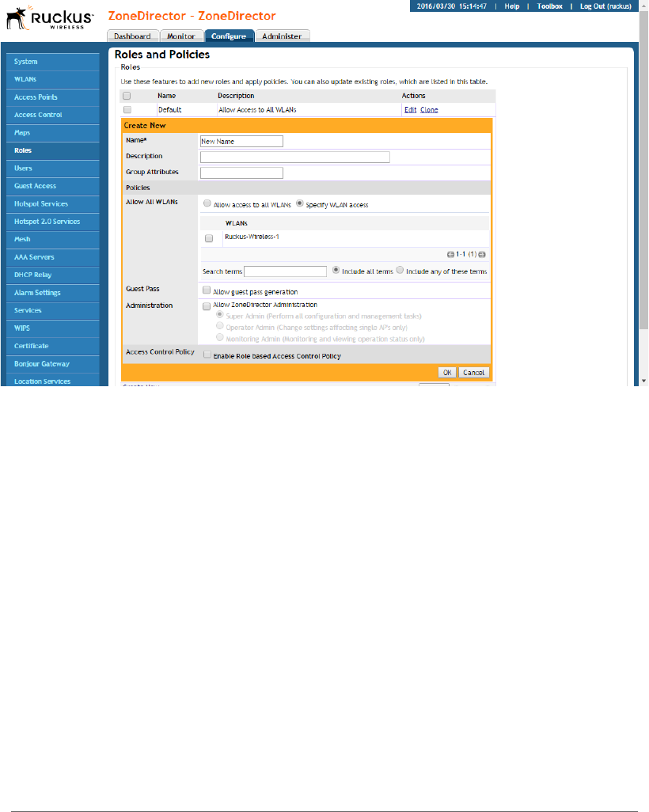Open Guest Access in sidebar
The image size is (649, 812).
[53, 186]
